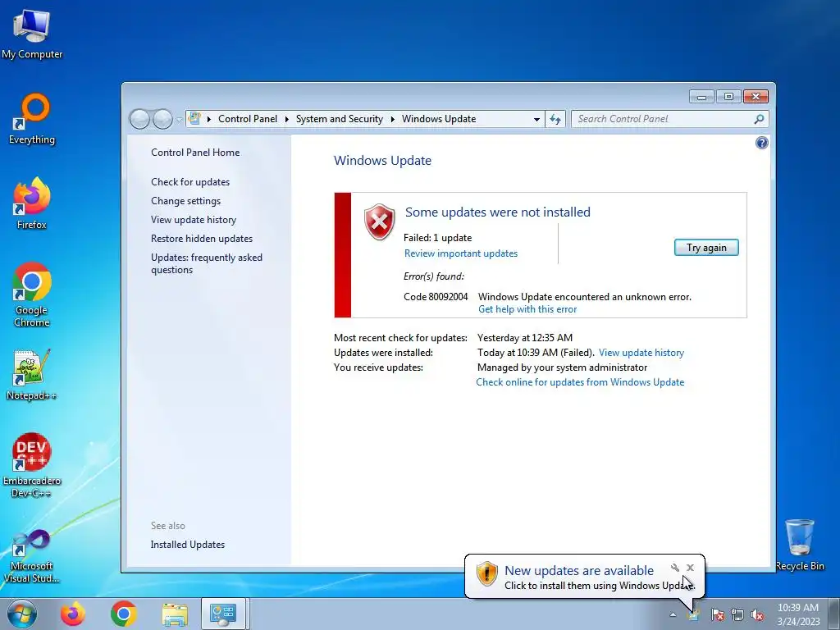Click the wrench icon in the notification balloon
Viewport: 840px width, 630px height.
[x=675, y=568]
